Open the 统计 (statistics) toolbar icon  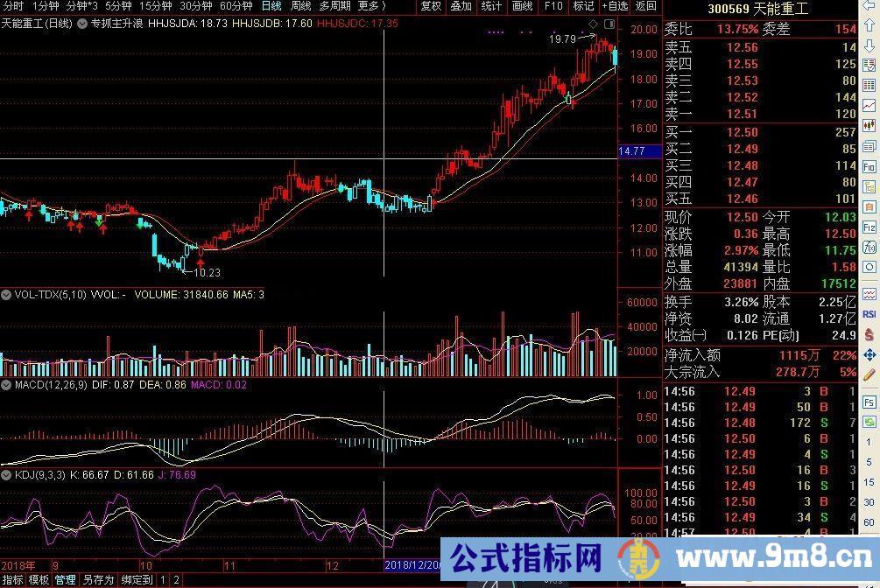492,7
